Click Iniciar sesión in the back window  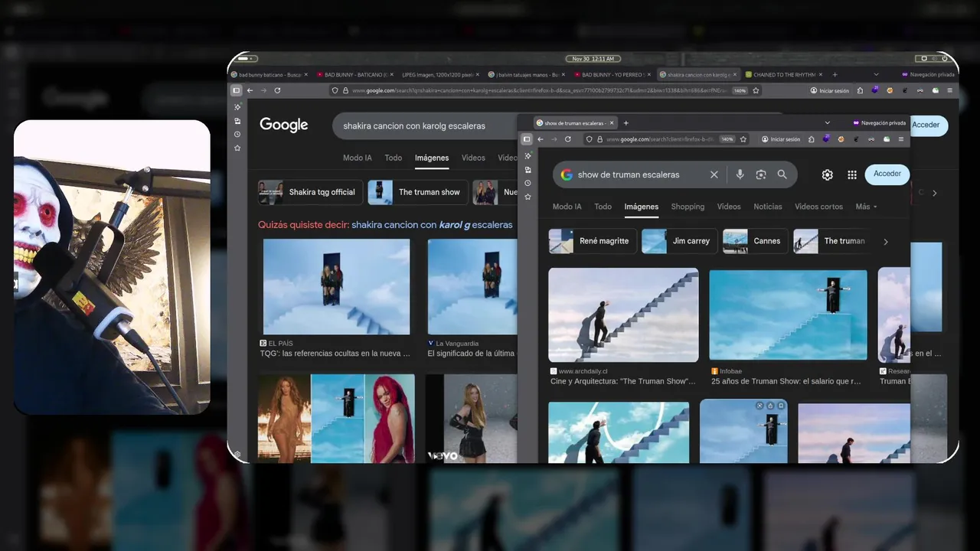(830, 90)
